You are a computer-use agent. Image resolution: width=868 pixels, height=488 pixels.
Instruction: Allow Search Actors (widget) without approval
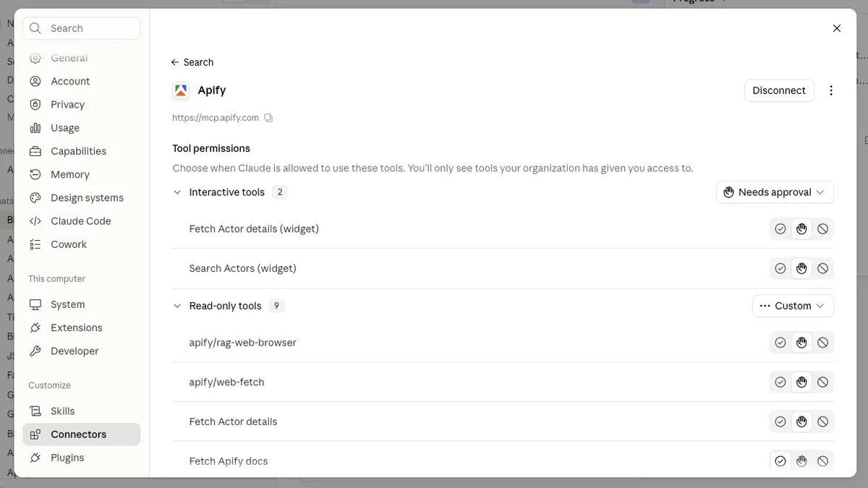[780, 268]
